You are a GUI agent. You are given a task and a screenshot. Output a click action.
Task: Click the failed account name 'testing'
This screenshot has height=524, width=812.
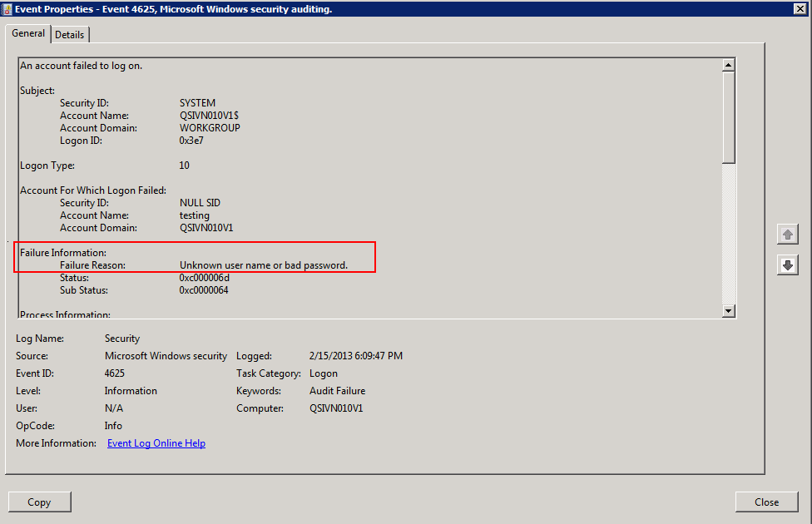click(195, 215)
